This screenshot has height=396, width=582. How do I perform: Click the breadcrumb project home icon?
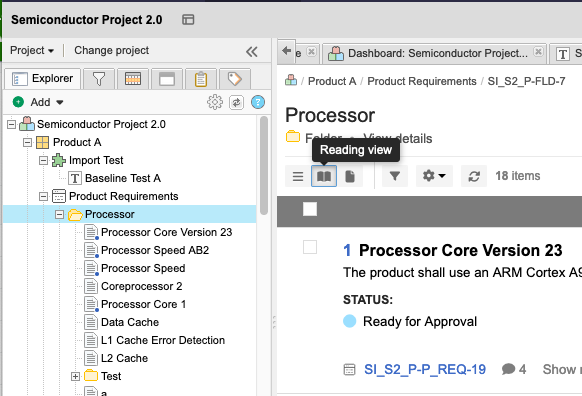(x=291, y=80)
